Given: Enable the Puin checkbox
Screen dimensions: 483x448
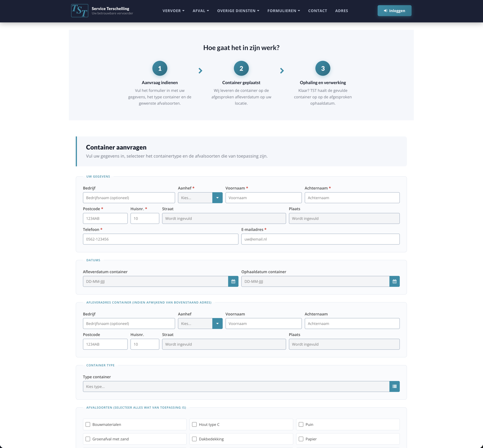Looking at the screenshot, I should point(301,424).
